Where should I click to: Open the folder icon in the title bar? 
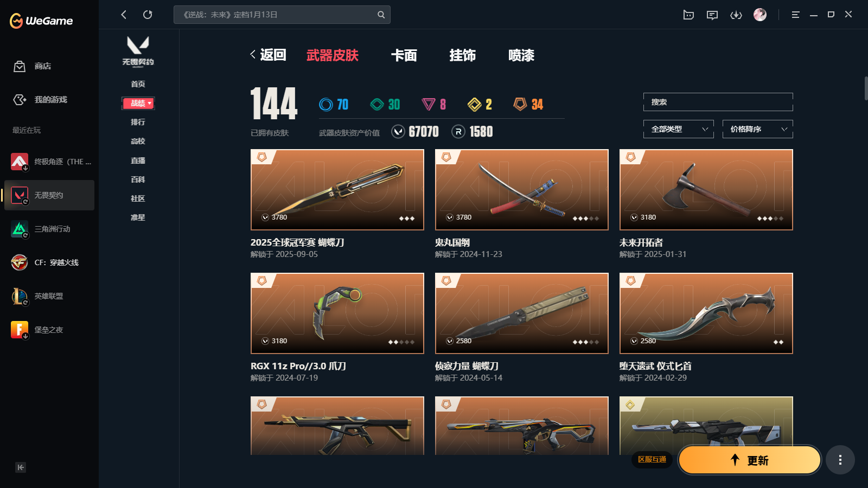tap(688, 15)
